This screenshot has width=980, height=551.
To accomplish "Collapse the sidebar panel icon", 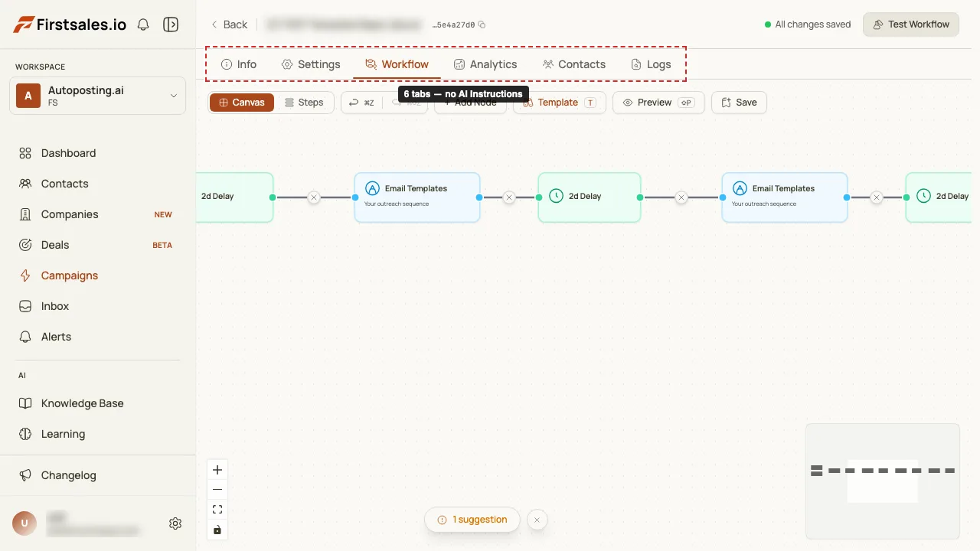I will pyautogui.click(x=171, y=24).
